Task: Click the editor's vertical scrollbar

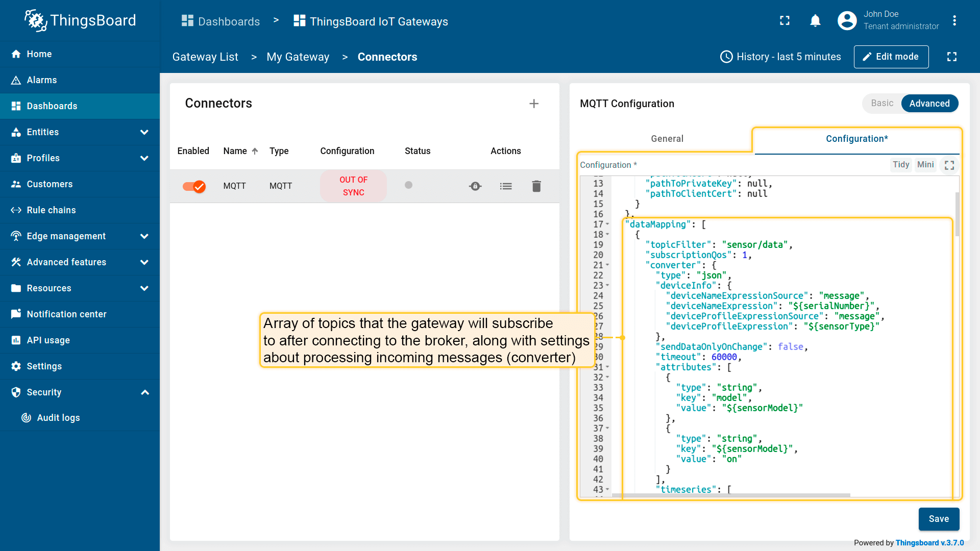Action: tap(957, 214)
